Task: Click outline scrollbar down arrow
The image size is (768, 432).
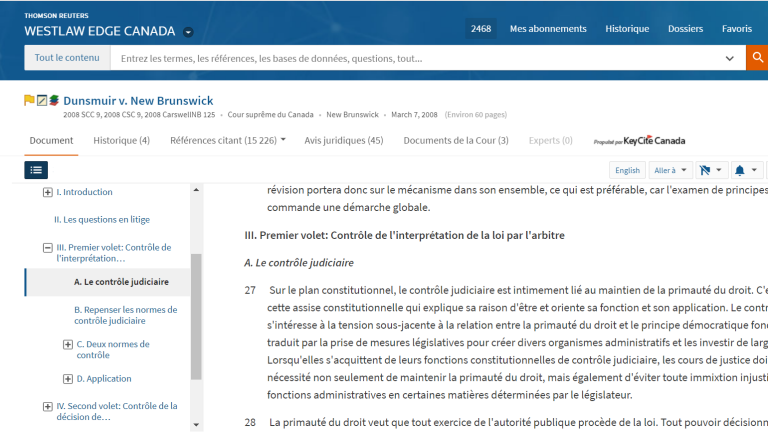Action: (x=196, y=425)
